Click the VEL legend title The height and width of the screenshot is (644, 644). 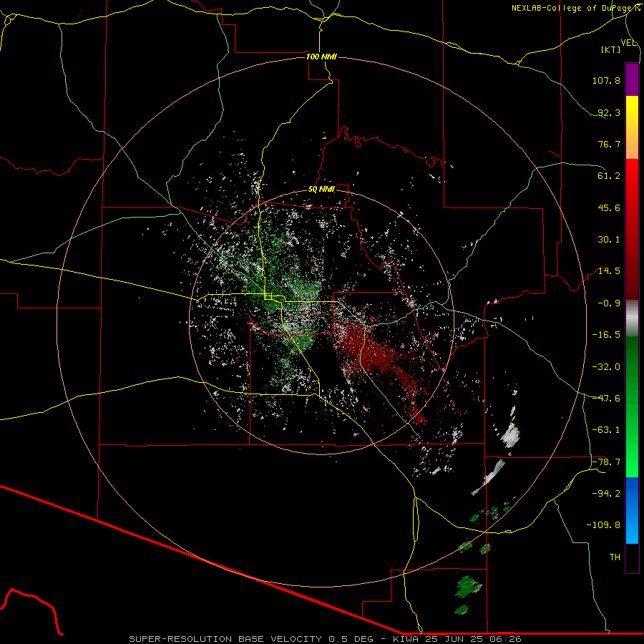[x=628, y=43]
